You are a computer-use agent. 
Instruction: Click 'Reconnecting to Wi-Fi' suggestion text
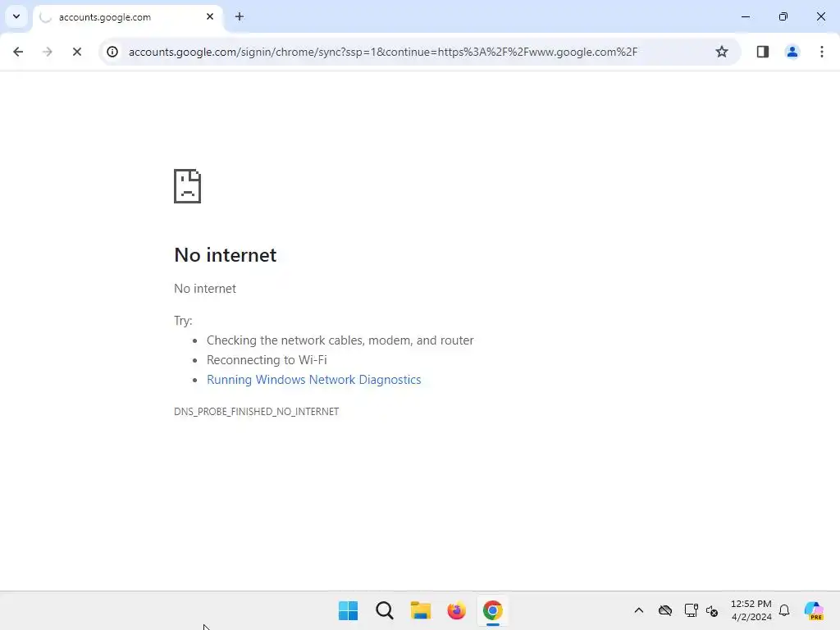tap(267, 360)
